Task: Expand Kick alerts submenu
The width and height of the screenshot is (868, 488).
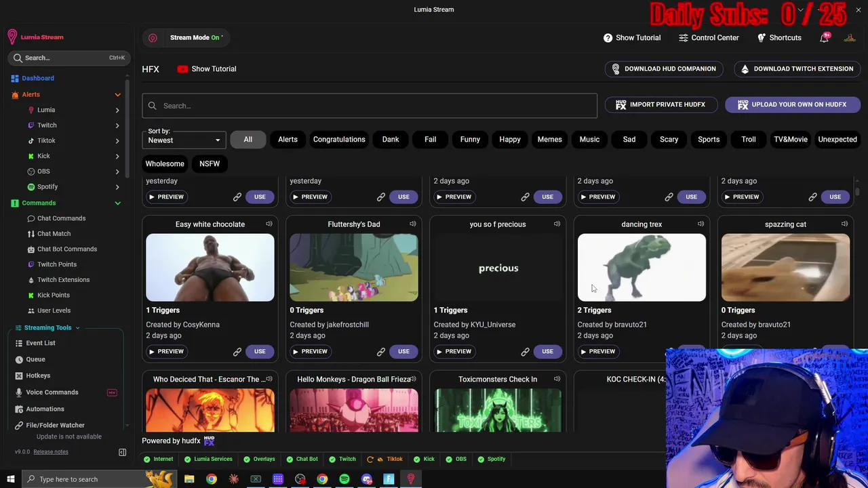Action: click(117, 156)
